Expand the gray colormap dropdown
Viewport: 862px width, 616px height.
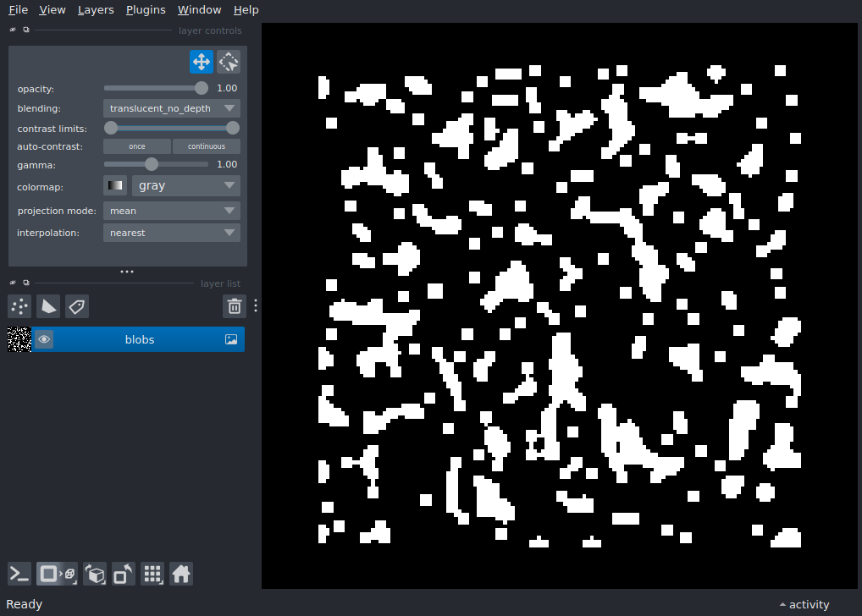pyautogui.click(x=186, y=185)
